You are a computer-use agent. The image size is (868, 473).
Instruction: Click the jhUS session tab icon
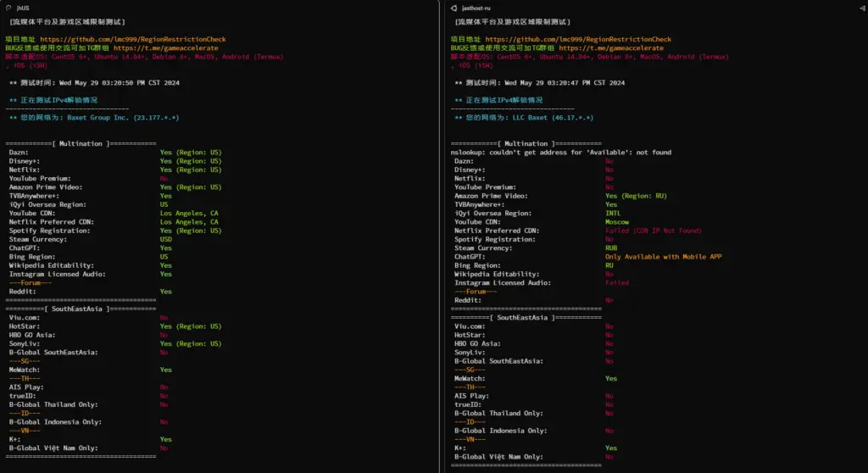pyautogui.click(x=8, y=7)
